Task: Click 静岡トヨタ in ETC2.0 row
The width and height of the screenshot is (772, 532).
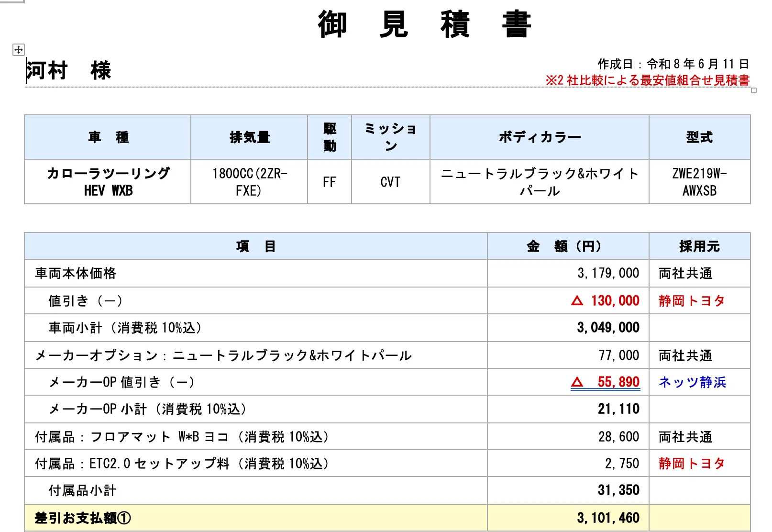Action: (692, 463)
